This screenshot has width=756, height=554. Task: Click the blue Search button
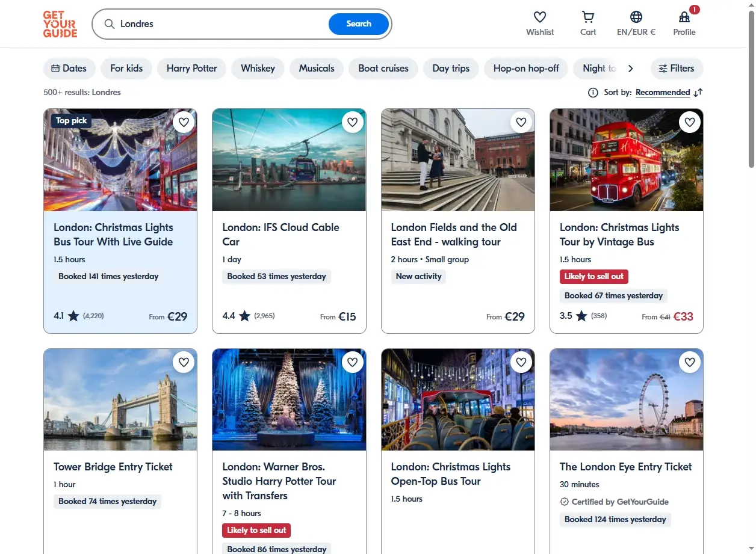pyautogui.click(x=359, y=24)
